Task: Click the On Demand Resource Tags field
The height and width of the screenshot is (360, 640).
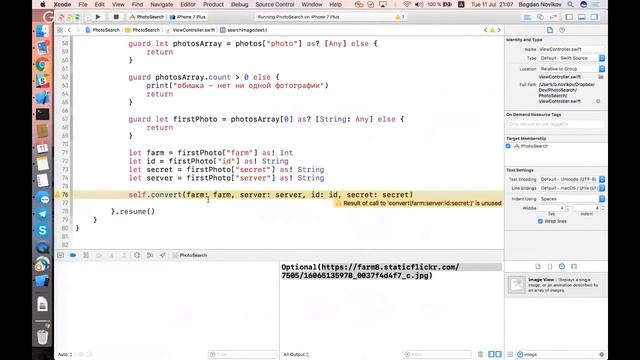Action: (556, 124)
